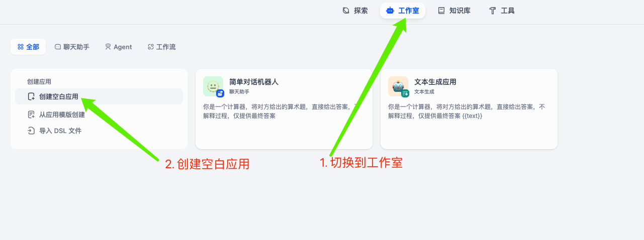Click the compass icon beside 探索
This screenshot has width=644, height=240.
346,11
